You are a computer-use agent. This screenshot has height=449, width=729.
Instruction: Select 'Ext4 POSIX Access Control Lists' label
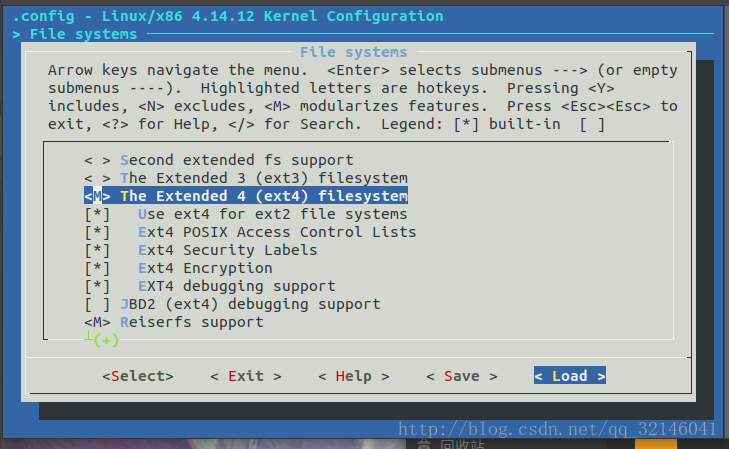277,232
